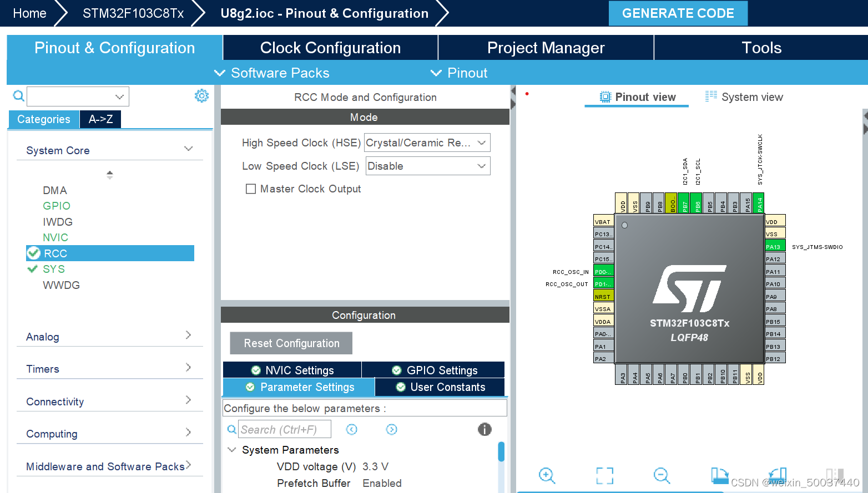Enable the Master Clock Output checkbox
Image resolution: width=868 pixels, height=493 pixels.
click(x=251, y=189)
